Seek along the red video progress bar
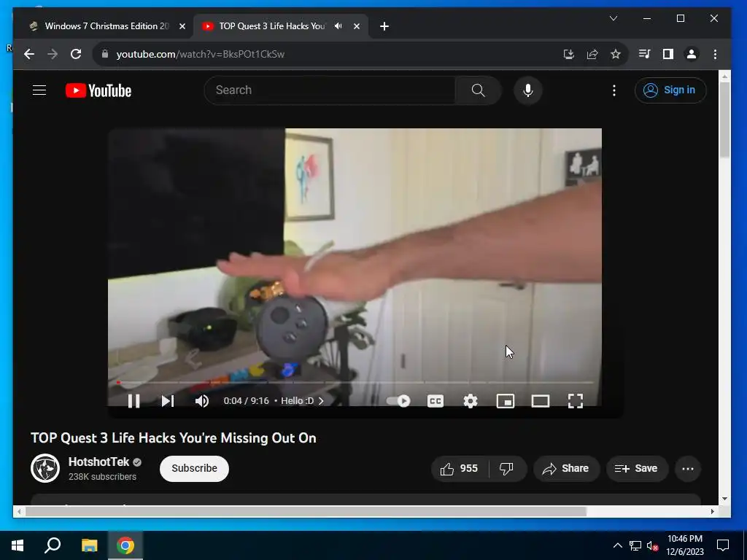 [x=355, y=382]
